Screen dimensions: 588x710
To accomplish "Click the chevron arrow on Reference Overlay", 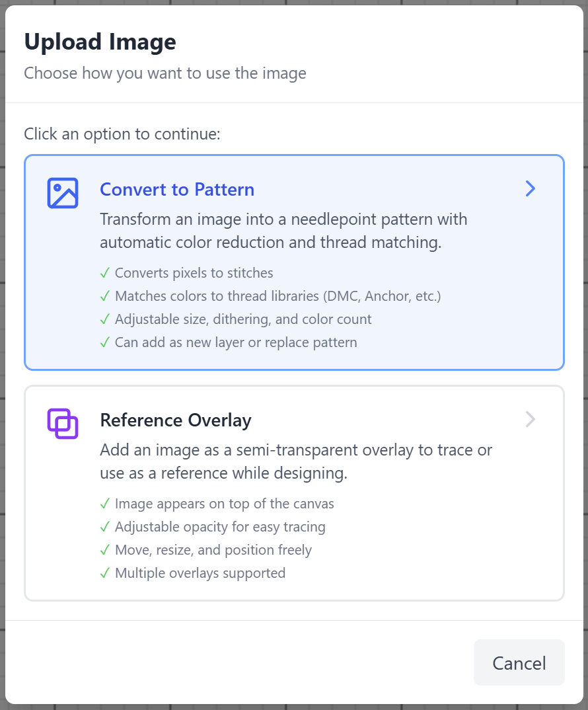I will 530,420.
